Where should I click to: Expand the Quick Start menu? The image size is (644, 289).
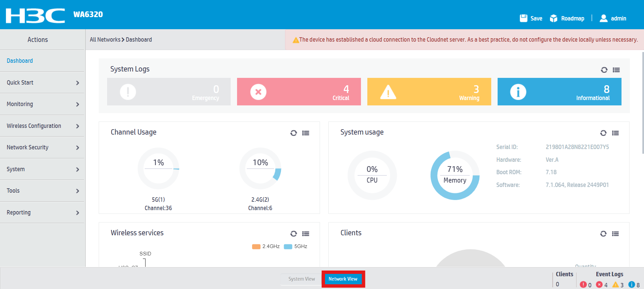coord(42,83)
